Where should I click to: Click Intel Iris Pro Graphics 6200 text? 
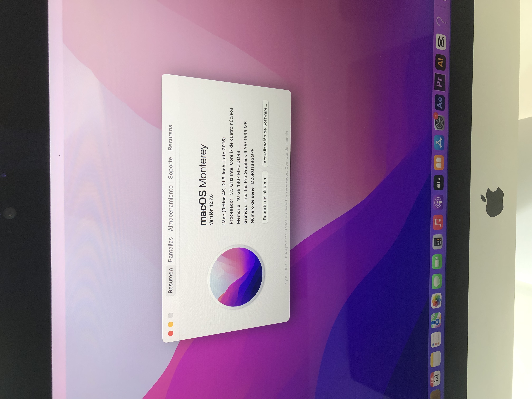click(245, 161)
